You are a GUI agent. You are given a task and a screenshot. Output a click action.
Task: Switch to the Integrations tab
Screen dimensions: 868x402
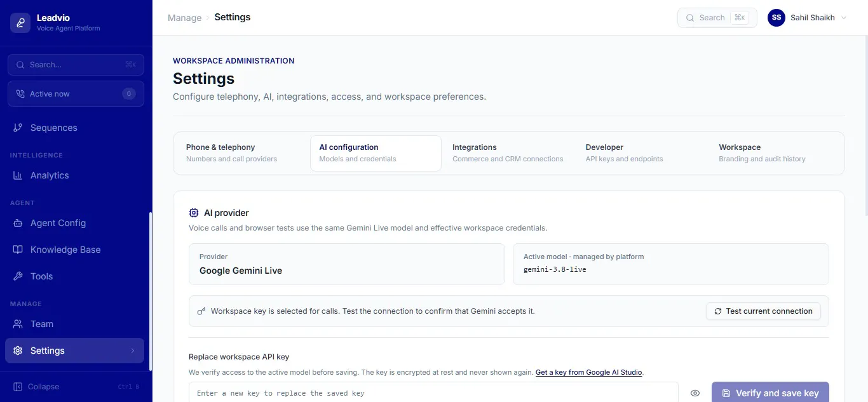point(509,153)
